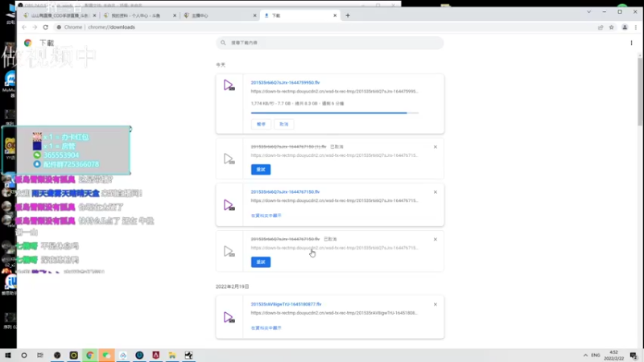
Task: Show 1644767150.flv in folder
Action: point(266,216)
